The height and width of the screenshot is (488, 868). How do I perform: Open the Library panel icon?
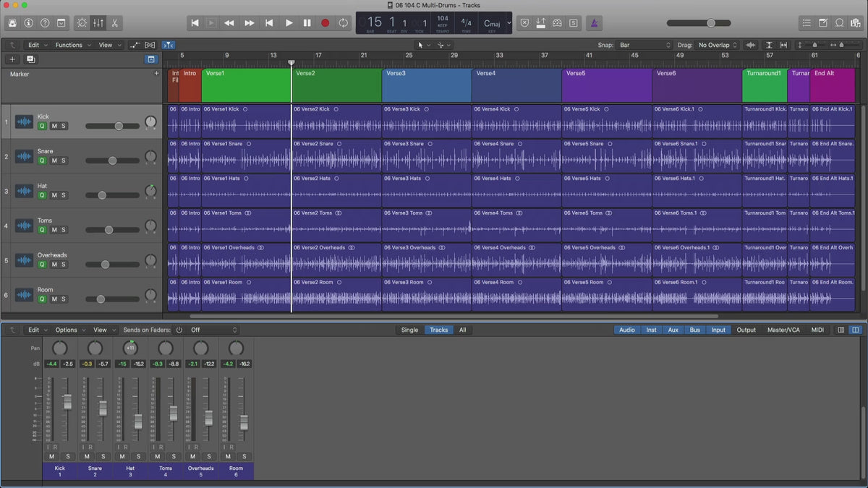pyautogui.click(x=12, y=23)
